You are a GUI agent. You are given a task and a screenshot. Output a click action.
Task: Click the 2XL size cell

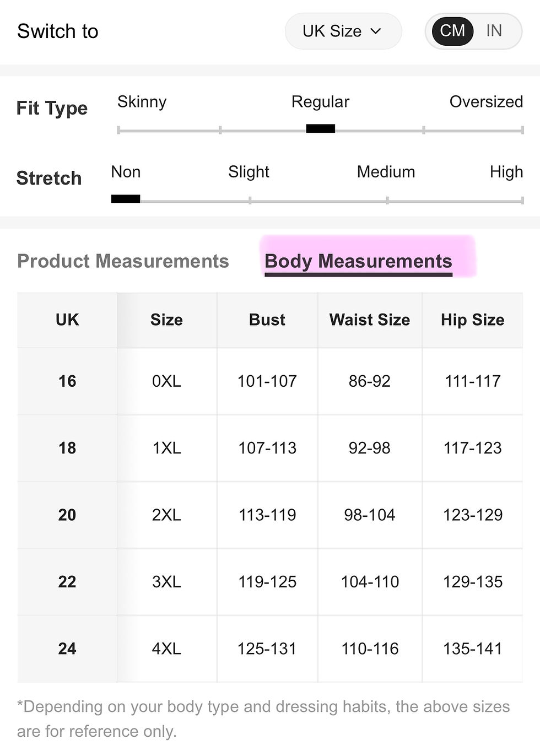[x=166, y=515]
